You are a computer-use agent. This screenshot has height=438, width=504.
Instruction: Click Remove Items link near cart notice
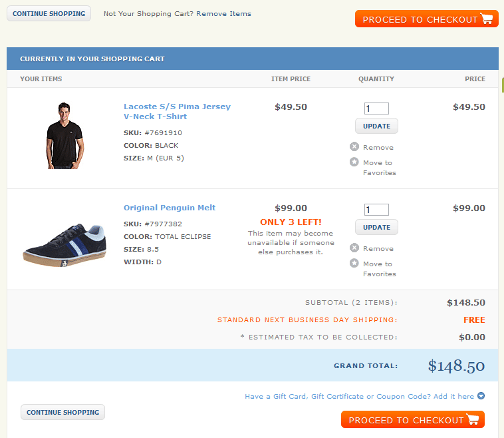(223, 14)
